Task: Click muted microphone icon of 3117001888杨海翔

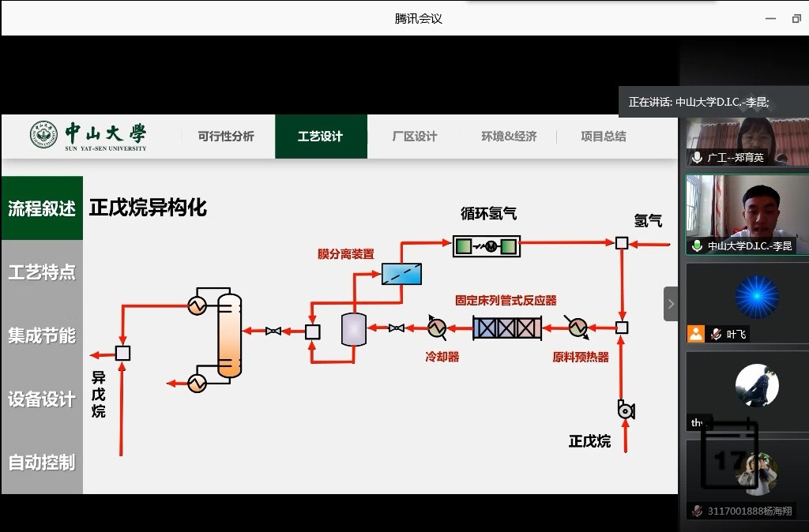Action: [697, 511]
